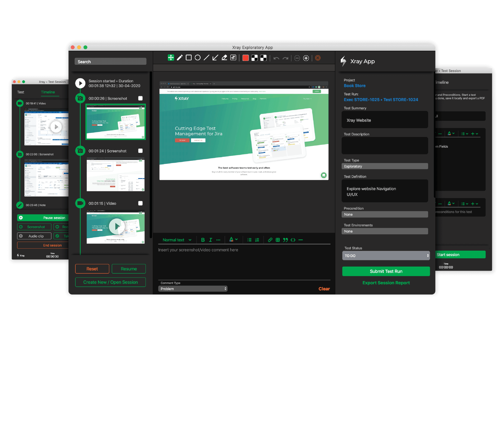This screenshot has width=502, height=448.
Task: Select the text annotation tool
Action: click(x=233, y=58)
